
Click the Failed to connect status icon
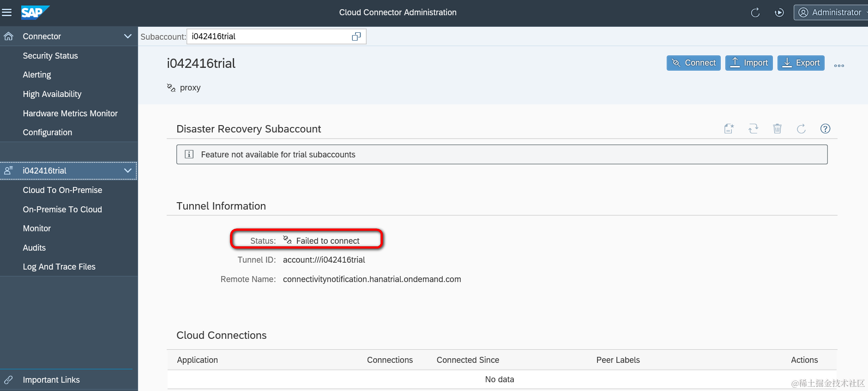pos(287,240)
